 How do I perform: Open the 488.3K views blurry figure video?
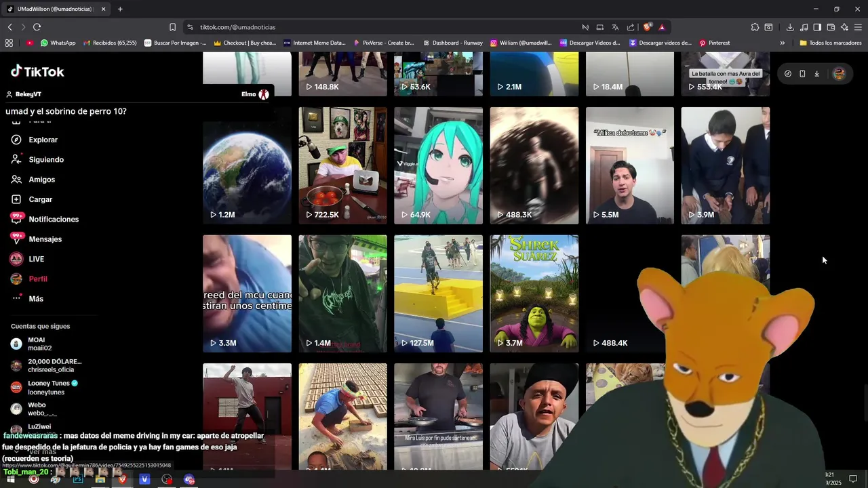pos(534,165)
